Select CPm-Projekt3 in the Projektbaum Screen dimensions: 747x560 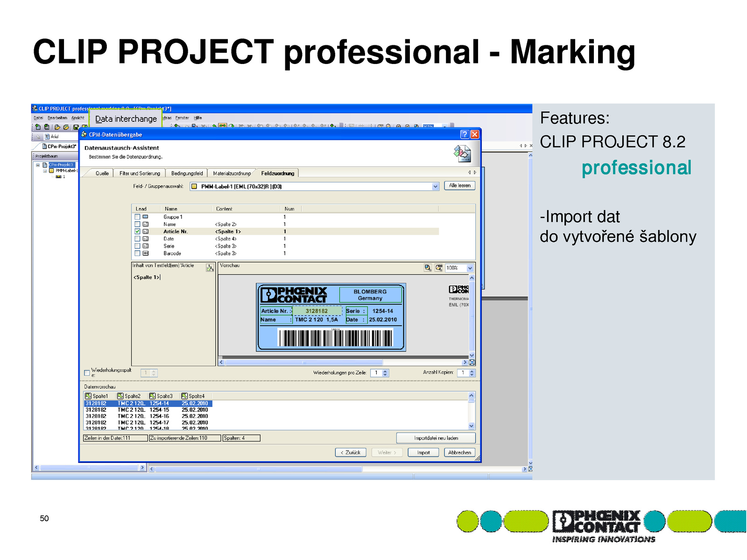(62, 165)
